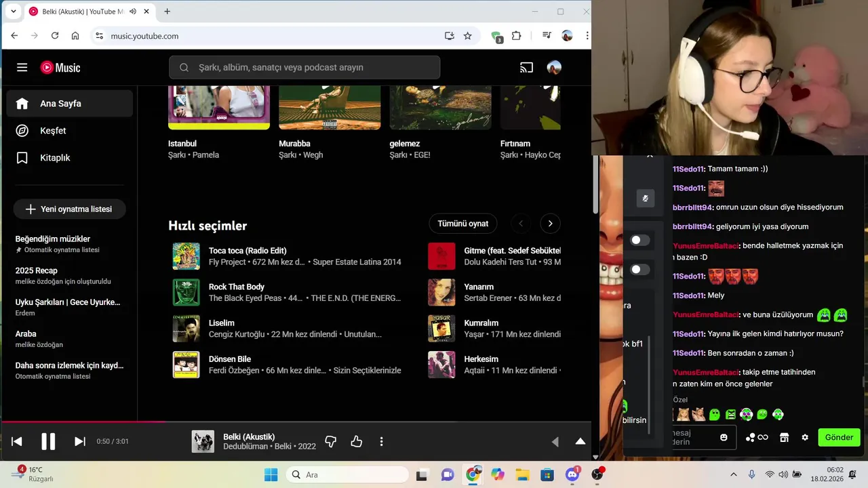Click the YouTube Music logo

click(x=60, y=68)
